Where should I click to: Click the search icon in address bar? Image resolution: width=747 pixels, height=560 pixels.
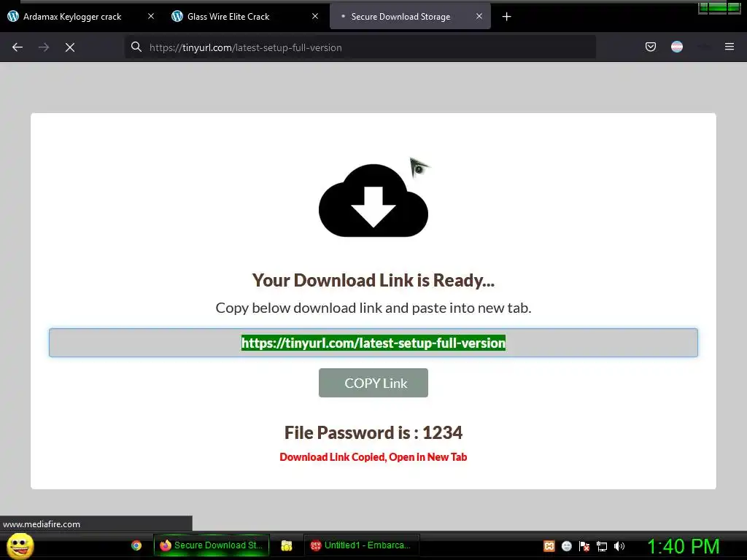coord(136,47)
